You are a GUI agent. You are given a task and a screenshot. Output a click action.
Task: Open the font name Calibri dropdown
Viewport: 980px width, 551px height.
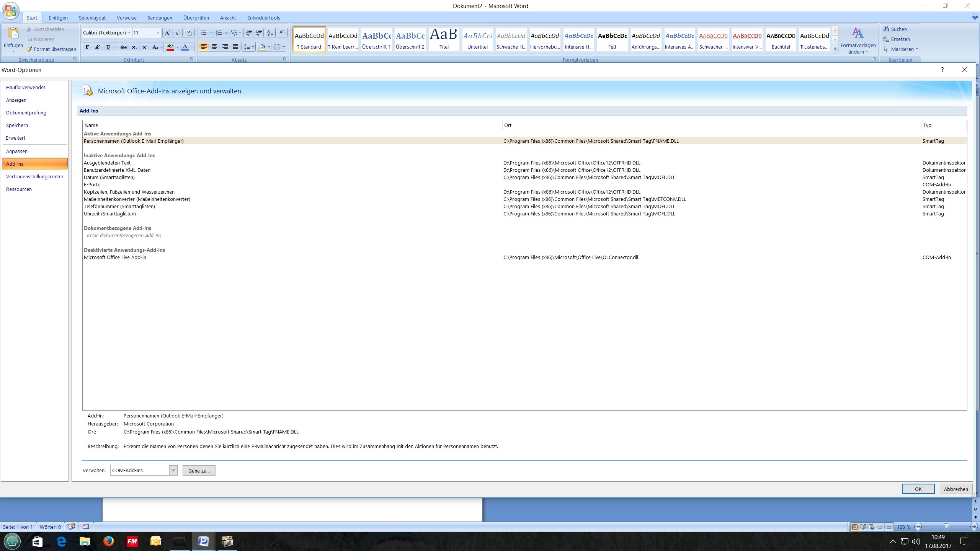point(129,33)
